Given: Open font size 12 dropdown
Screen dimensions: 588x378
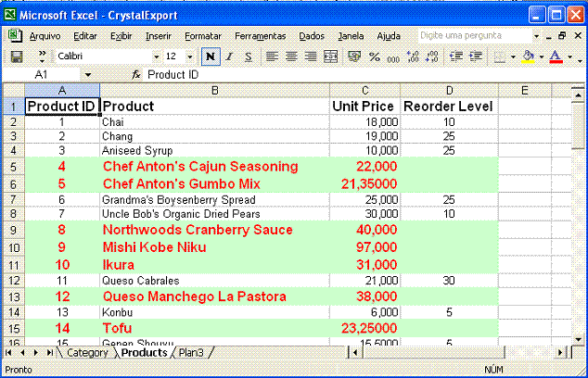Looking at the screenshot, I should coord(190,57).
